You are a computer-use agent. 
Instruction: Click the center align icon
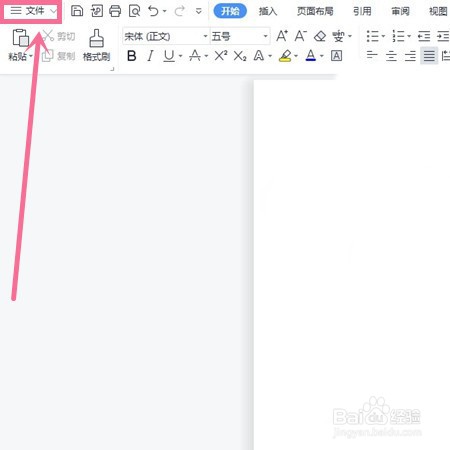click(x=391, y=56)
